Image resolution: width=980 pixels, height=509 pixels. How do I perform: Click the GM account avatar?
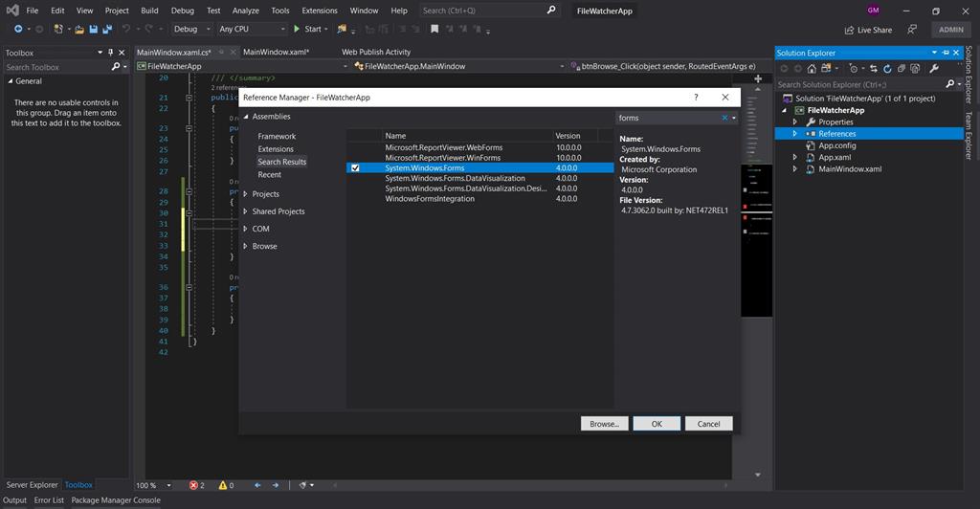tap(873, 10)
